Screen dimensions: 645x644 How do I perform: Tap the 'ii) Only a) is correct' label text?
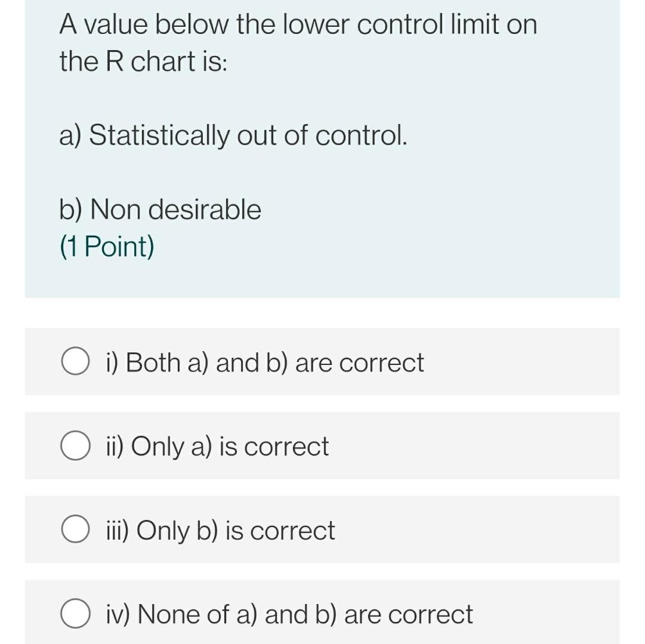coord(218,447)
